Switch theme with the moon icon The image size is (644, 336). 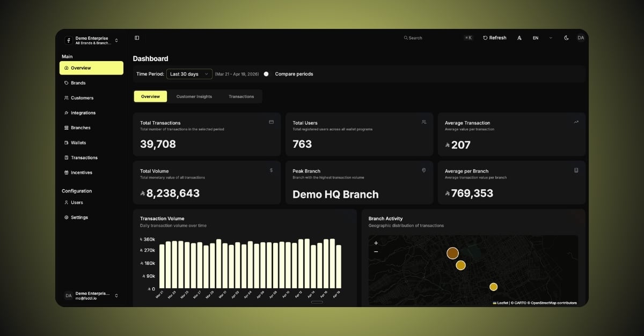pos(566,38)
